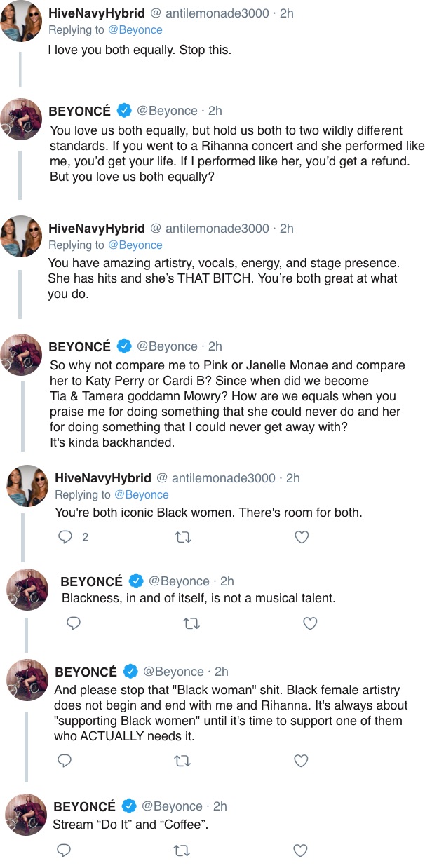
Task: Like the "Blackness, in and of itself" tweet
Action: [x=309, y=623]
